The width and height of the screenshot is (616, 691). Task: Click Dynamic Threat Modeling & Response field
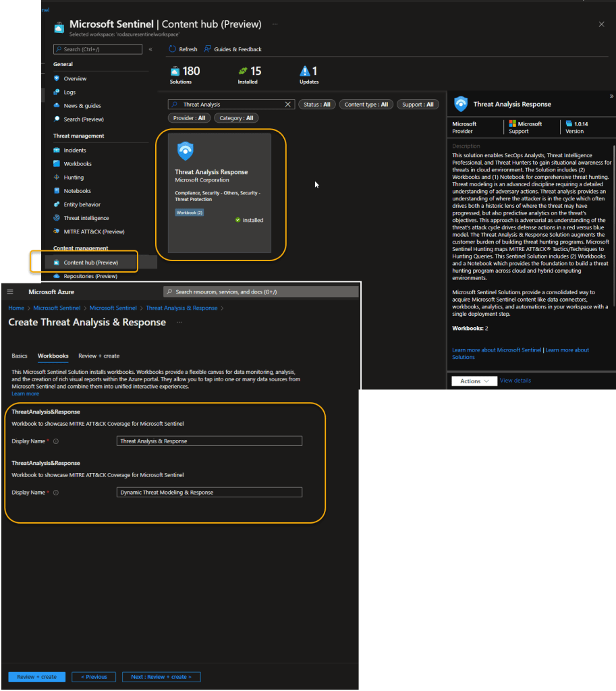pos(209,492)
